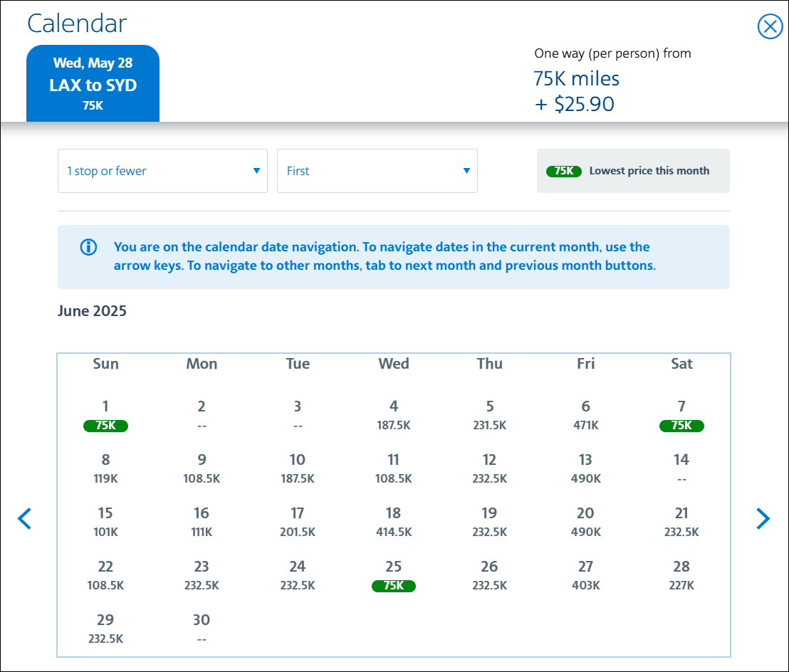Go to previous month with left arrow
Image resolution: width=789 pixels, height=672 pixels.
click(x=25, y=518)
